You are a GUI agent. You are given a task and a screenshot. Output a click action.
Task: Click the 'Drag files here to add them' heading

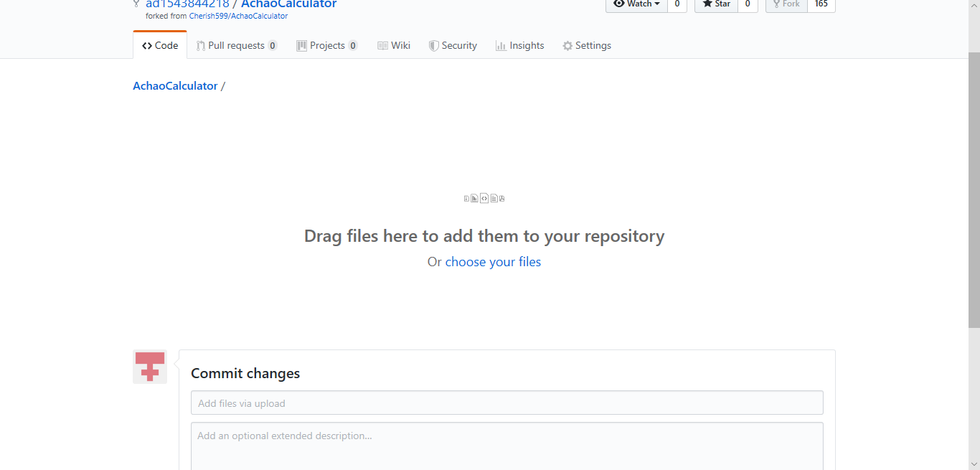[x=484, y=236]
